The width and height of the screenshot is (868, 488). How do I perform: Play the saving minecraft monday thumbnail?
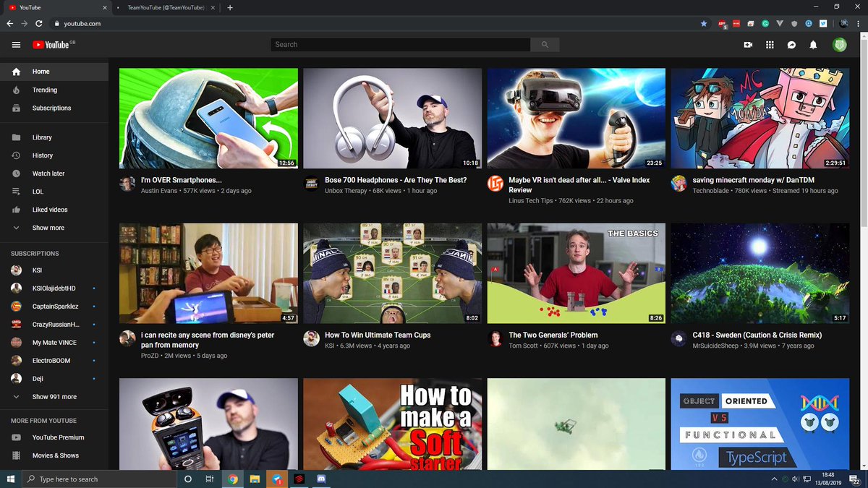pos(760,119)
